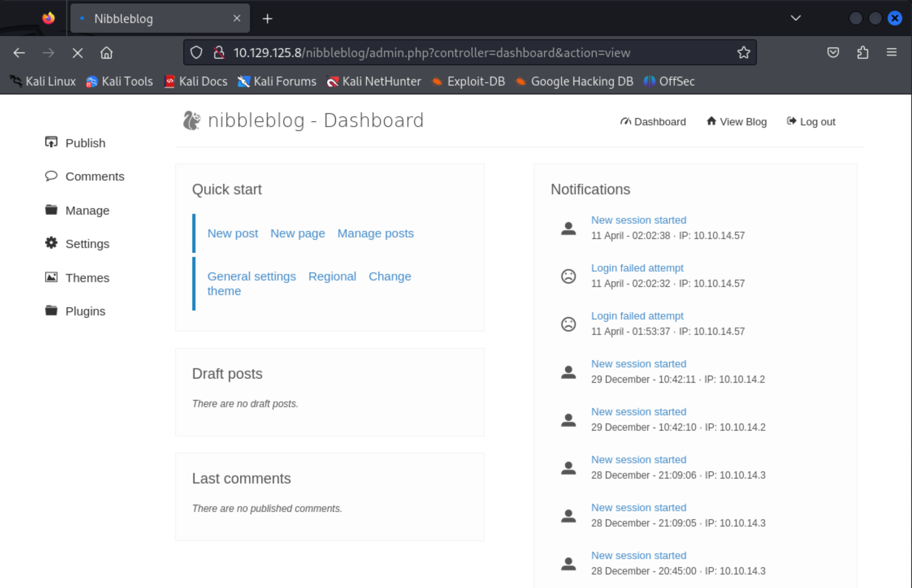This screenshot has height=588, width=912.
Task: Click the New post link
Action: 232,233
